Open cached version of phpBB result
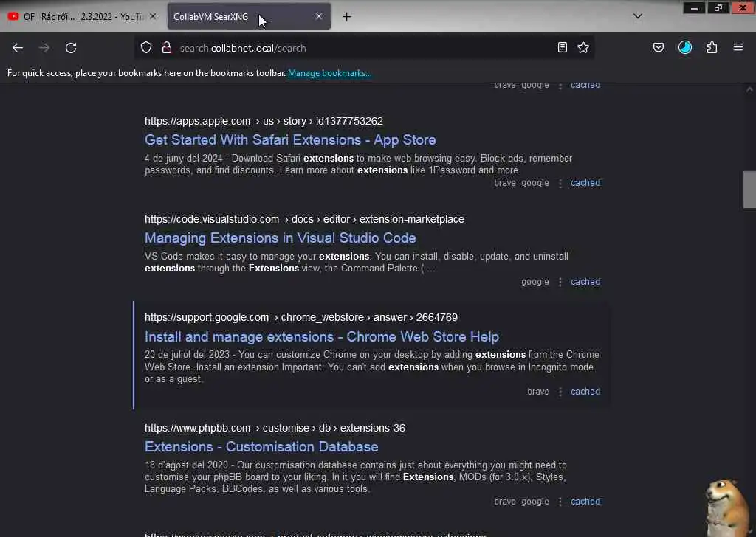The height and width of the screenshot is (537, 756). tap(585, 502)
